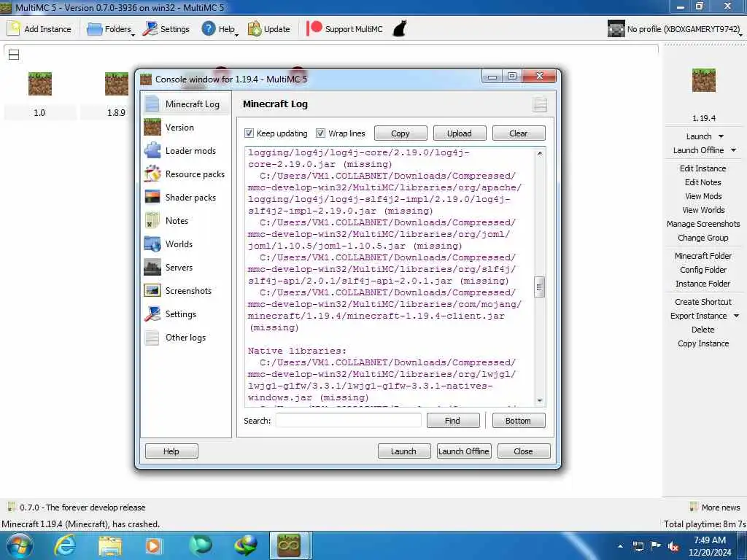Open Windows Explorer folder taskbar icon
Viewport: 747px width, 560px height.
click(111, 545)
